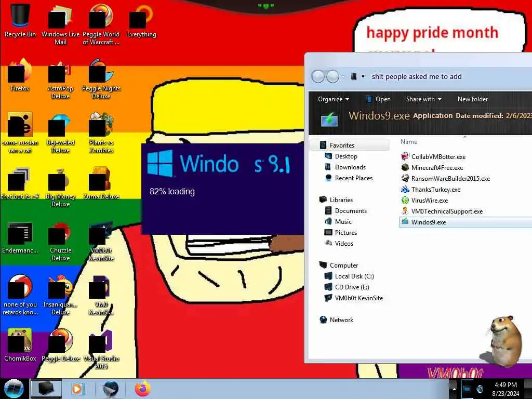
Task: Open the Organize dropdown menu
Action: [x=333, y=99]
